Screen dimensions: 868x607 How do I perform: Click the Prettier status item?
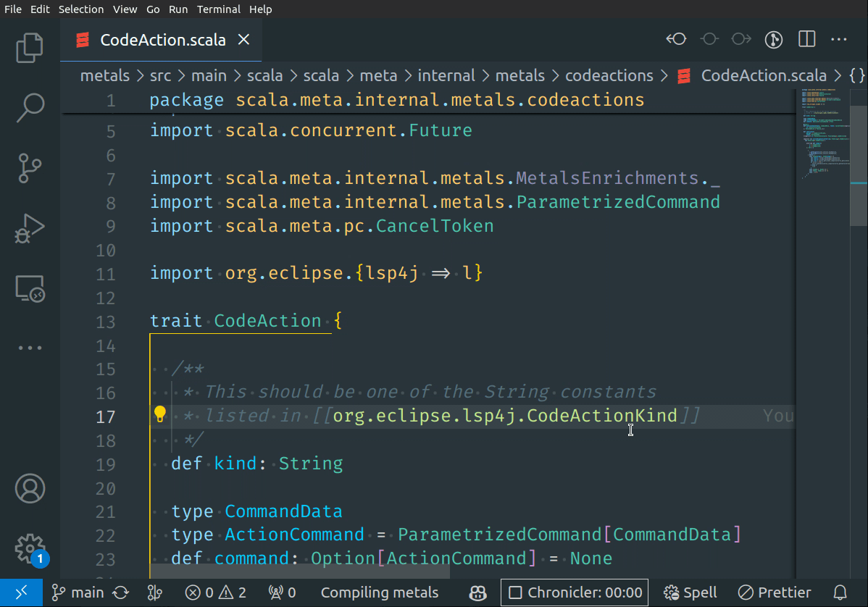pos(775,593)
